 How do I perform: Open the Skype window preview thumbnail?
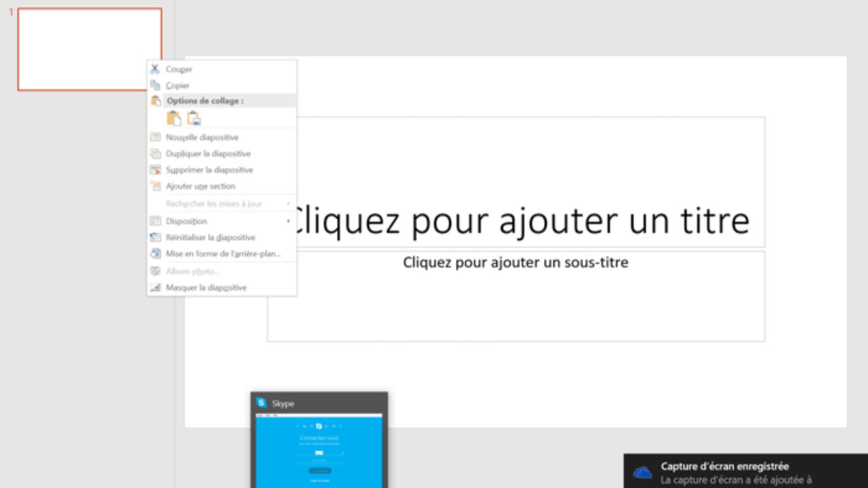click(x=319, y=450)
